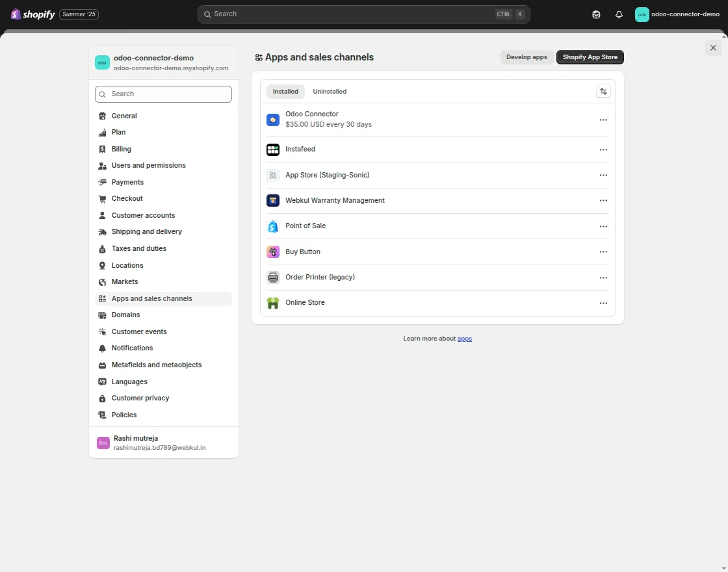Open the odoo-connector-demo account menu
This screenshot has width=728, height=572.
[678, 14]
